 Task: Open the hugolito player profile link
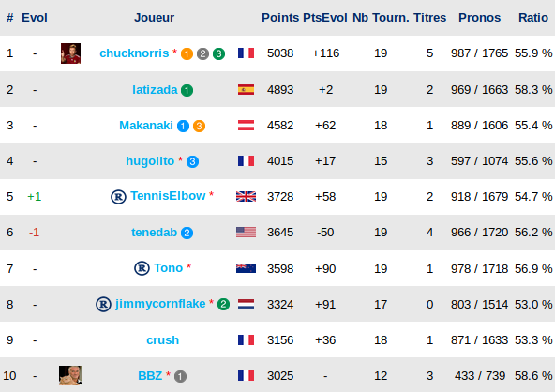click(x=150, y=161)
